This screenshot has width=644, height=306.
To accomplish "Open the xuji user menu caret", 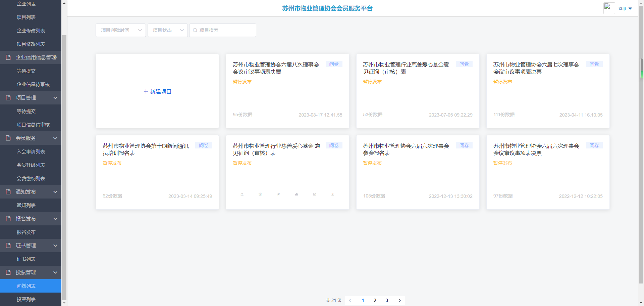I will point(630,9).
